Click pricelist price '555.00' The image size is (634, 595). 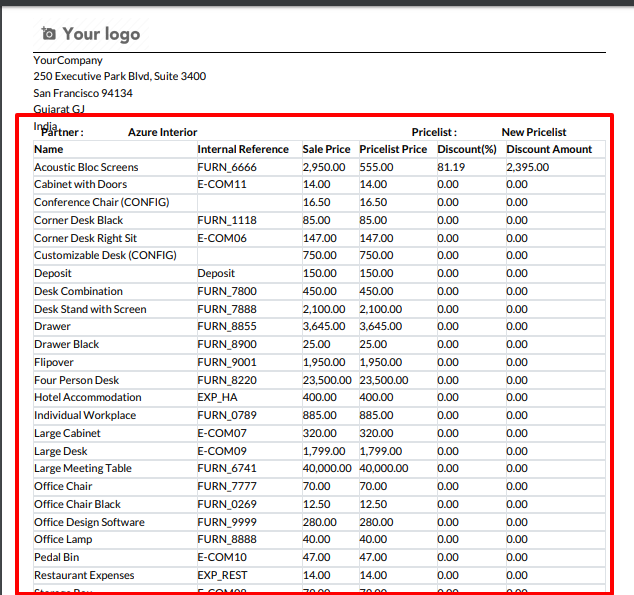(376, 167)
